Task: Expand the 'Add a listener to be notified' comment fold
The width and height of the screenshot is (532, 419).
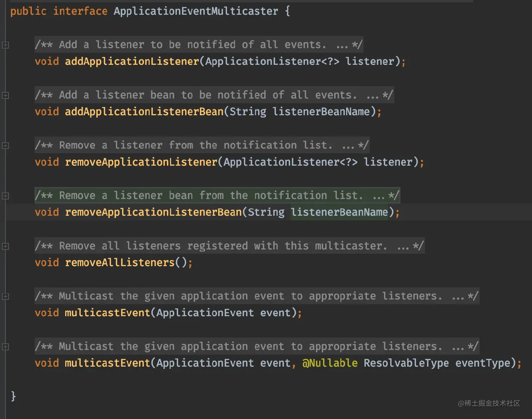Action: click(x=5, y=45)
